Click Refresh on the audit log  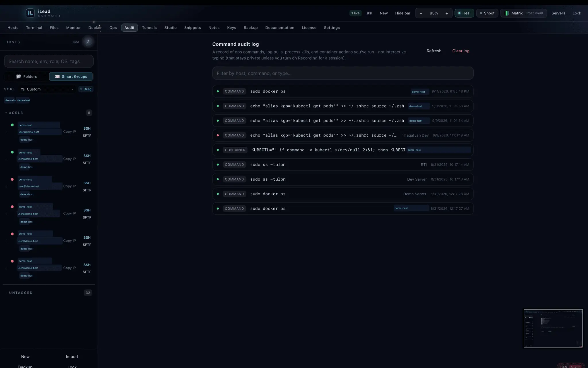click(434, 51)
